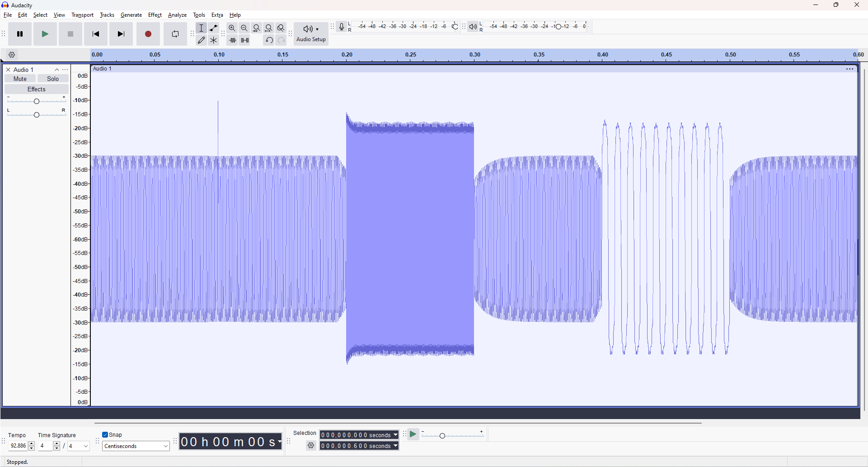The width and height of the screenshot is (868, 467).
Task: Switch to the Multi-tool
Action: pos(213,40)
